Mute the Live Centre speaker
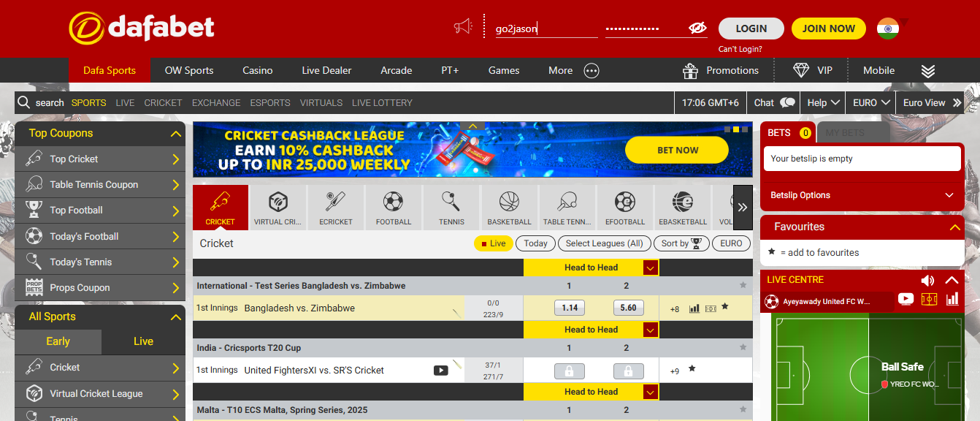 tap(927, 280)
